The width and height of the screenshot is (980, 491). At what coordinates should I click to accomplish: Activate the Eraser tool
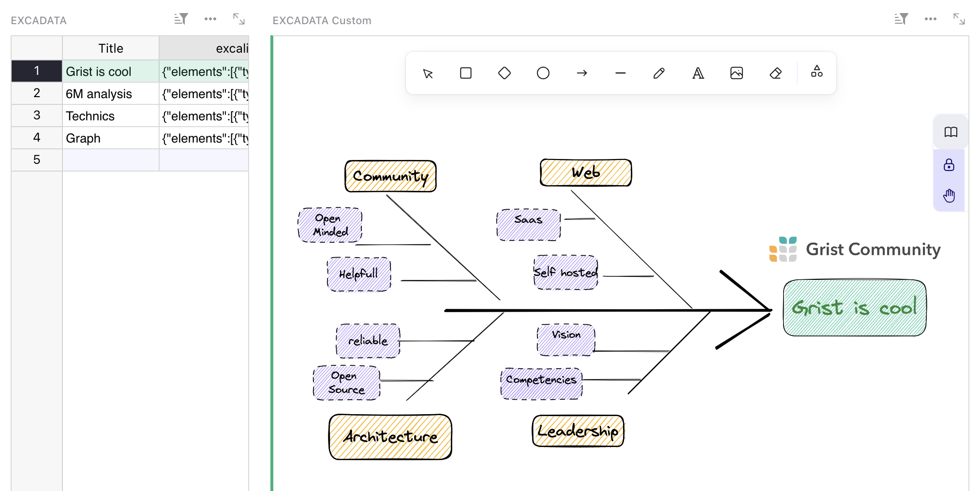click(x=775, y=73)
